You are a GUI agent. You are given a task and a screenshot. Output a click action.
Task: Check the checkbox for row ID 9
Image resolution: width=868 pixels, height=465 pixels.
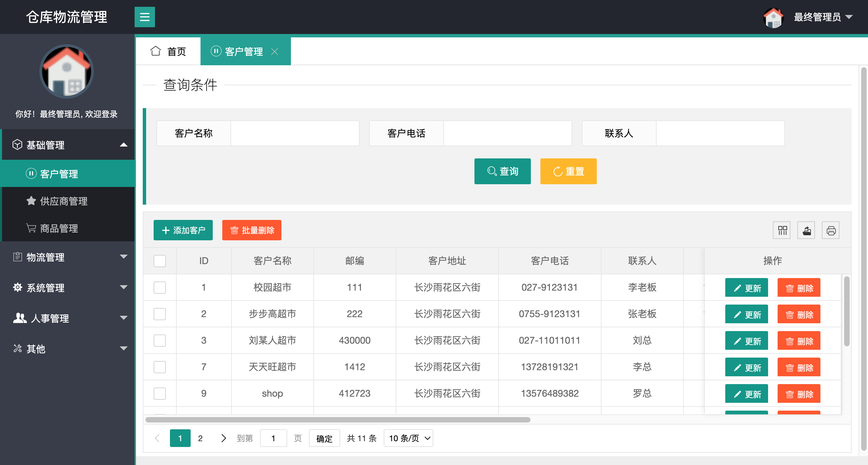(x=160, y=394)
